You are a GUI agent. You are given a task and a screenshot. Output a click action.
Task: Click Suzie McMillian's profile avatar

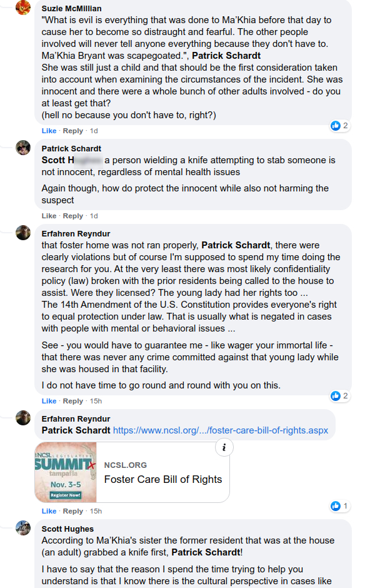pyautogui.click(x=23, y=8)
